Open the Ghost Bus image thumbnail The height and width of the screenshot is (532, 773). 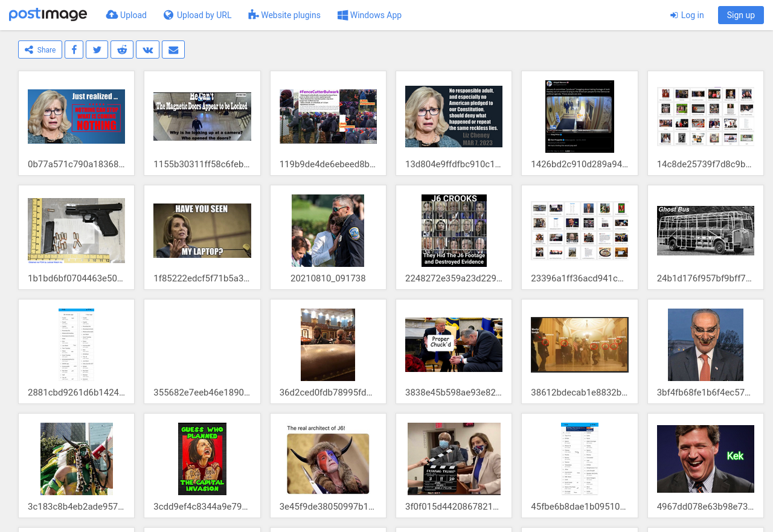point(705,231)
